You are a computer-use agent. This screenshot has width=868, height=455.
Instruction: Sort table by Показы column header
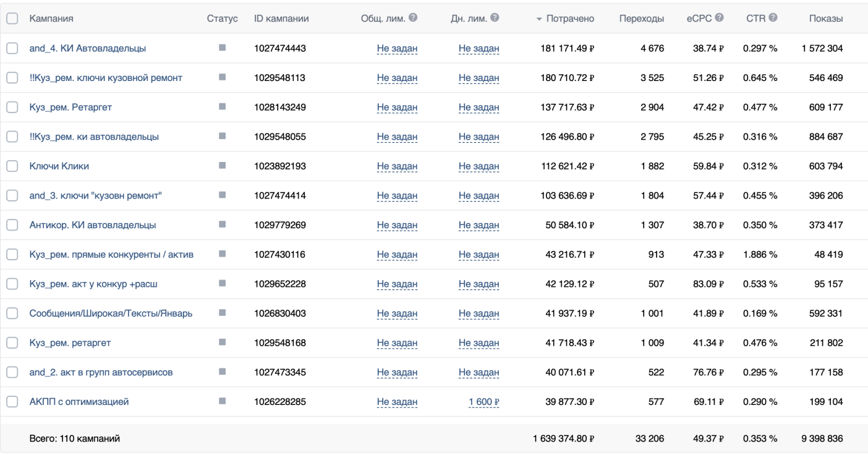point(826,19)
